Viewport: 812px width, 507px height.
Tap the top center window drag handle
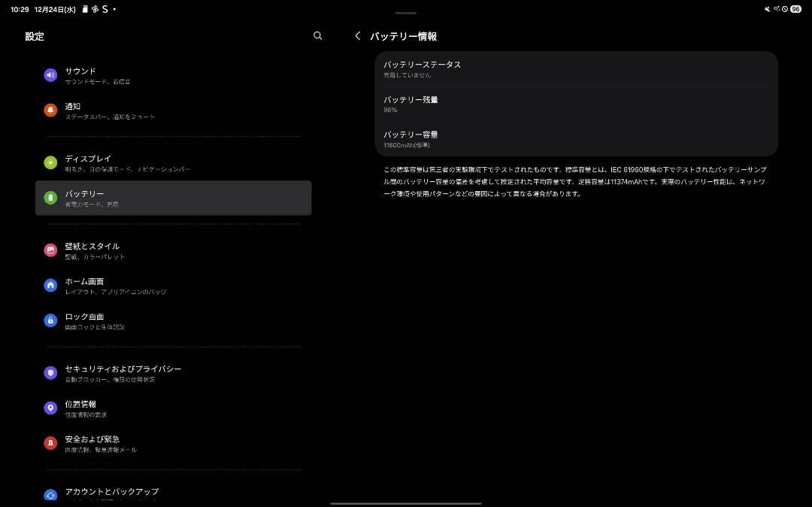(x=406, y=13)
